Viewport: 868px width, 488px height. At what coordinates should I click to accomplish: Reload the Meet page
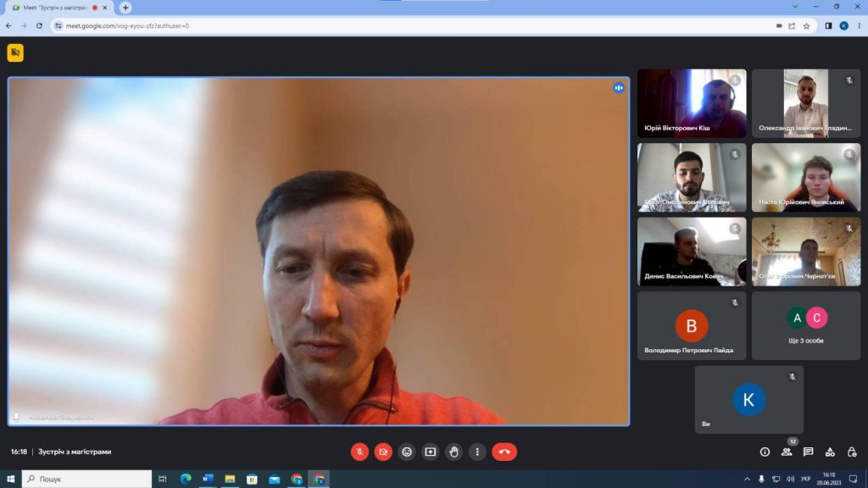coord(39,25)
